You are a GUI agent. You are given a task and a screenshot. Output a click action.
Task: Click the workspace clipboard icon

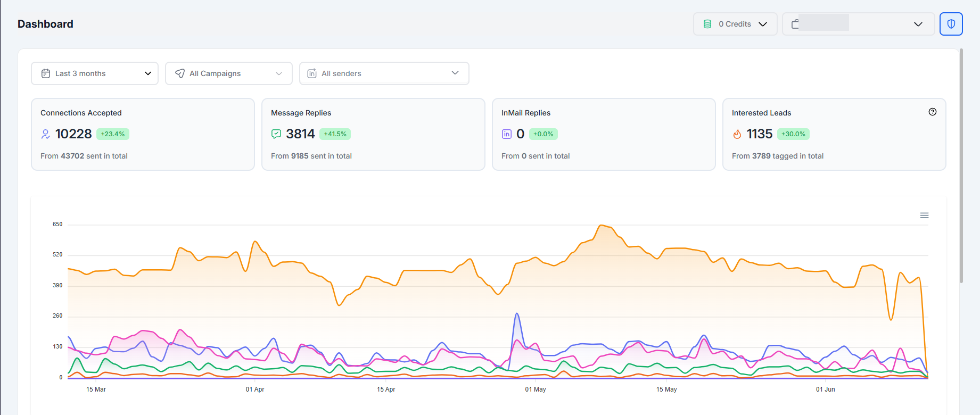[795, 24]
